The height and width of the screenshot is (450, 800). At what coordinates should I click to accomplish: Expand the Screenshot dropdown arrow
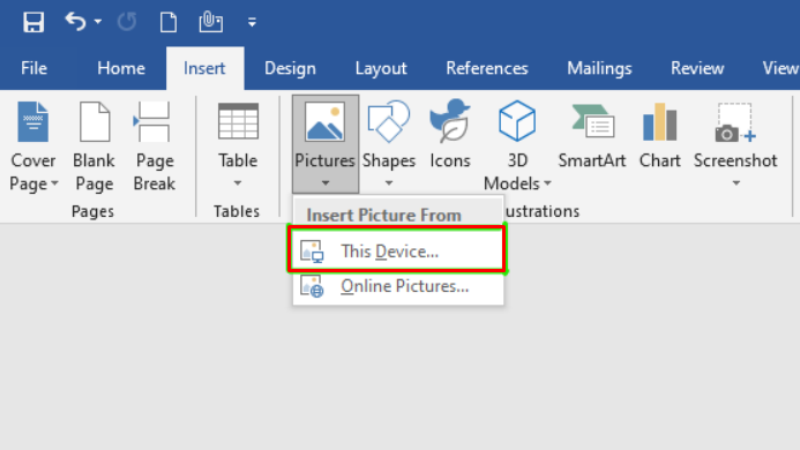coord(736,183)
